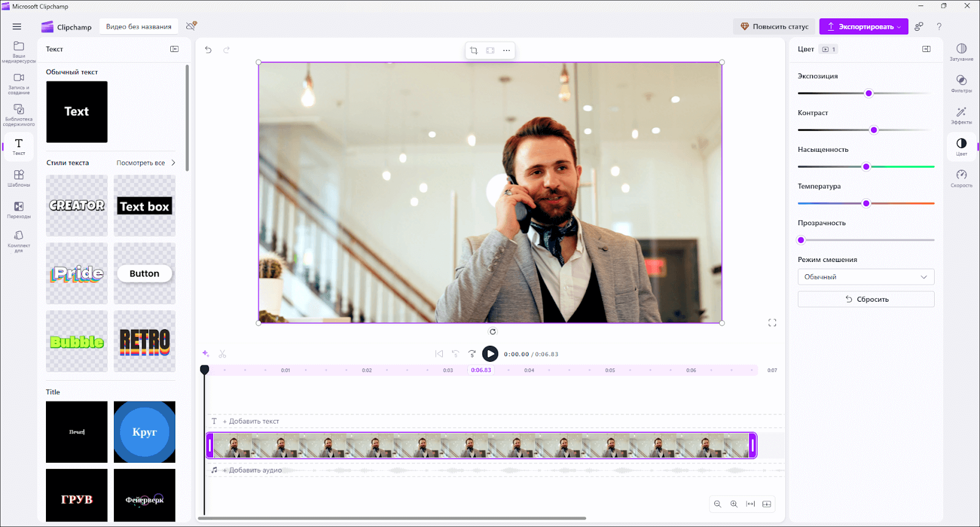Open Your media resources sidebar tab

(x=19, y=52)
